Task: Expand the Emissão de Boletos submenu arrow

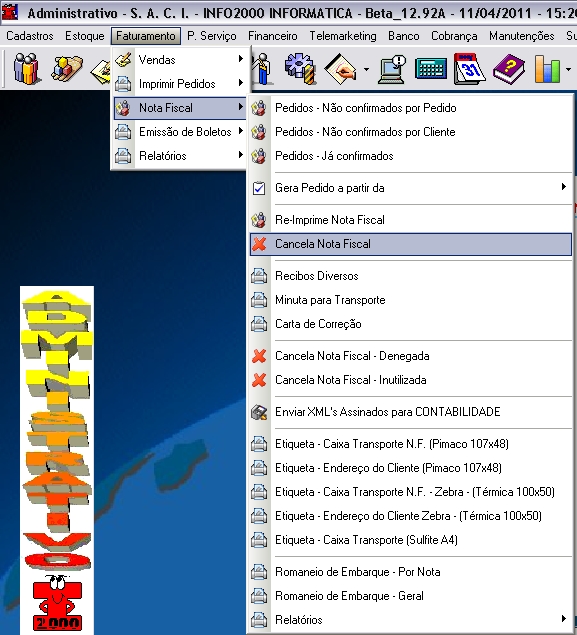Action: 241,131
